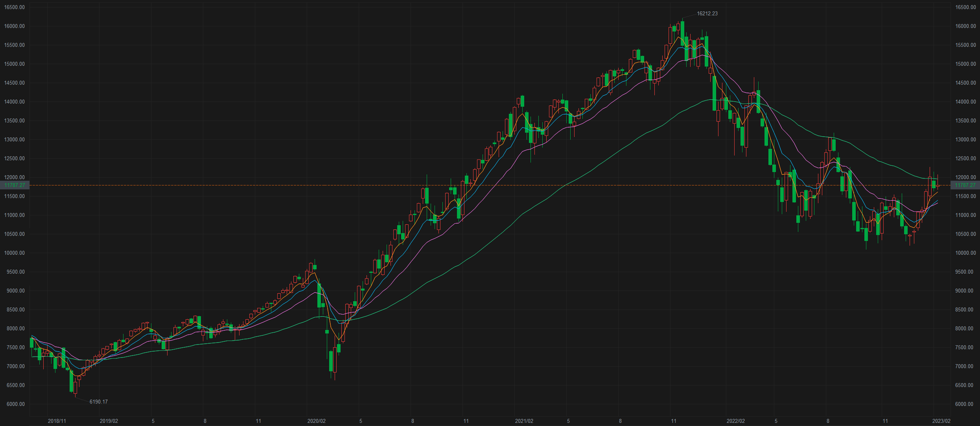Click 10500.00 on the left price axis
The height and width of the screenshot is (426, 980).
click(15, 234)
